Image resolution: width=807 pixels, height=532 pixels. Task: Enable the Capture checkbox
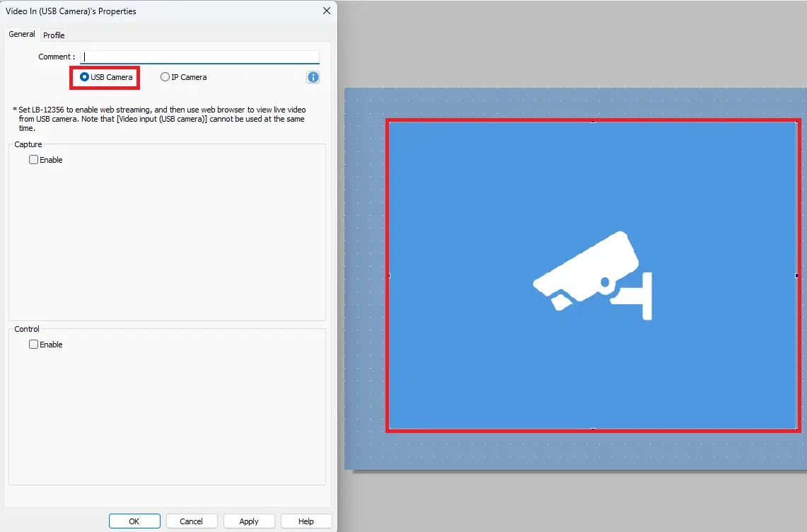(33, 159)
